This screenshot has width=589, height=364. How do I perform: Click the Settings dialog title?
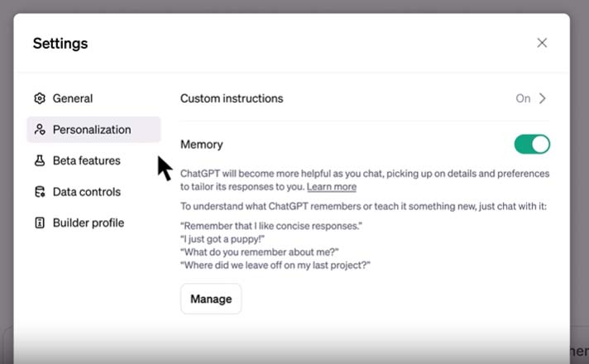[x=60, y=43]
